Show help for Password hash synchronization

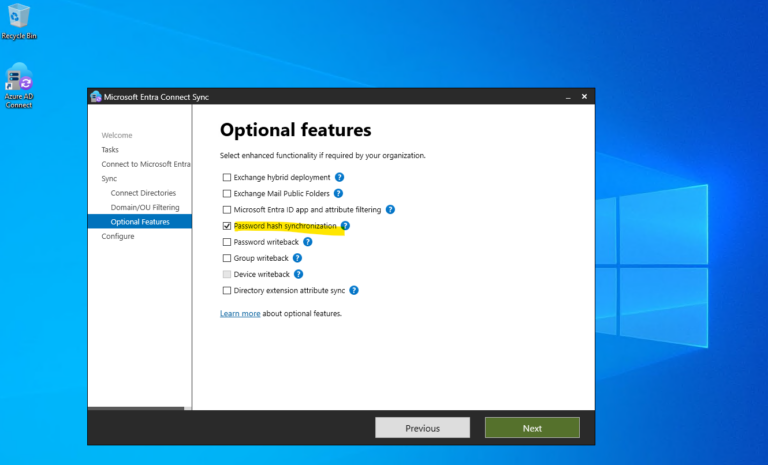click(345, 226)
